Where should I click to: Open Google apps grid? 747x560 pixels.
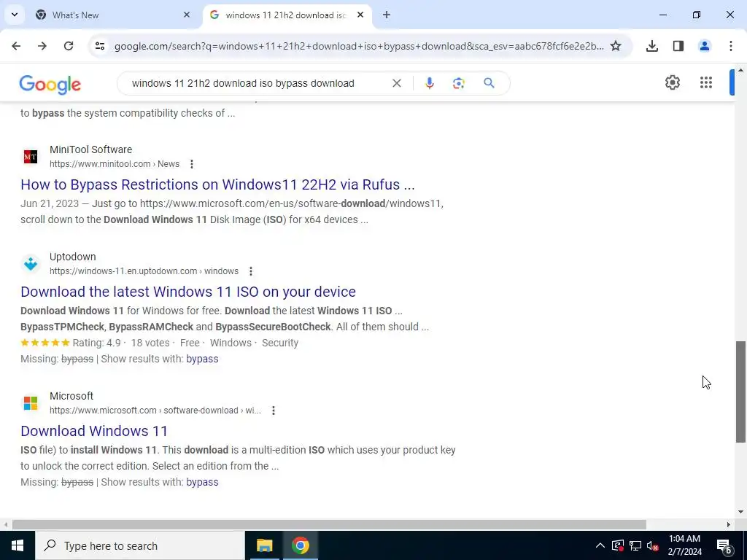[706, 82]
